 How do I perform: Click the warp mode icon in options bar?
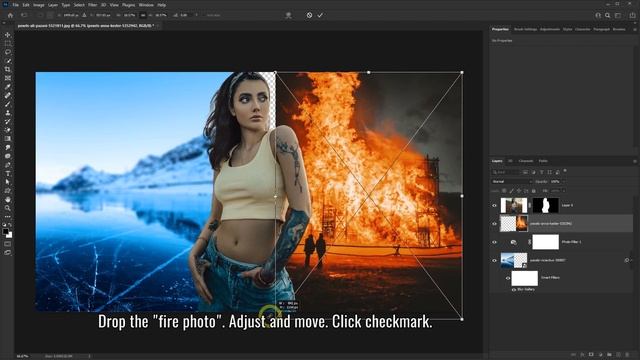pos(289,15)
